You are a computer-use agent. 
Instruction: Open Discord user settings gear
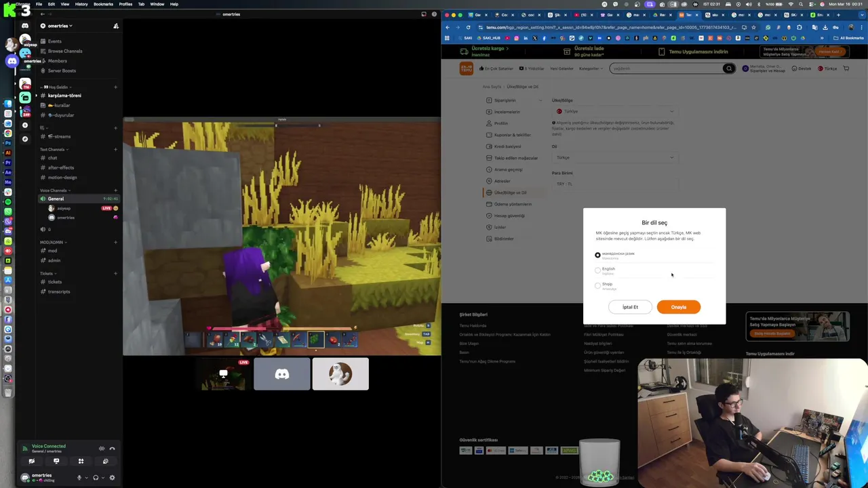[112, 478]
